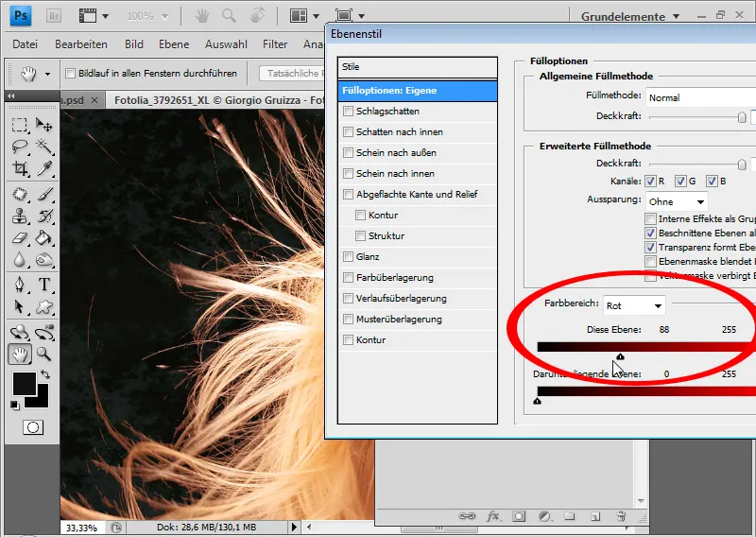756x537 pixels.
Task: Open the Auswahl menu
Action: pyautogui.click(x=226, y=44)
